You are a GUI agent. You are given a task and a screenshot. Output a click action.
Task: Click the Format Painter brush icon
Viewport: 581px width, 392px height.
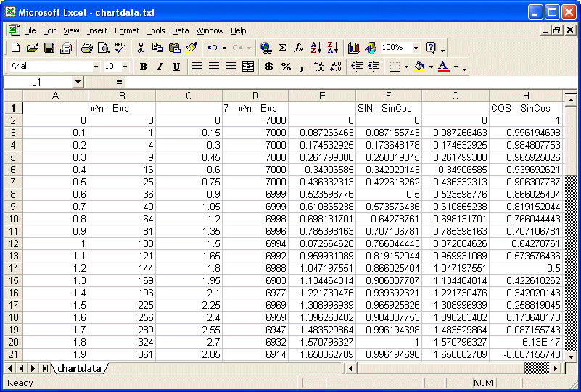(191, 48)
